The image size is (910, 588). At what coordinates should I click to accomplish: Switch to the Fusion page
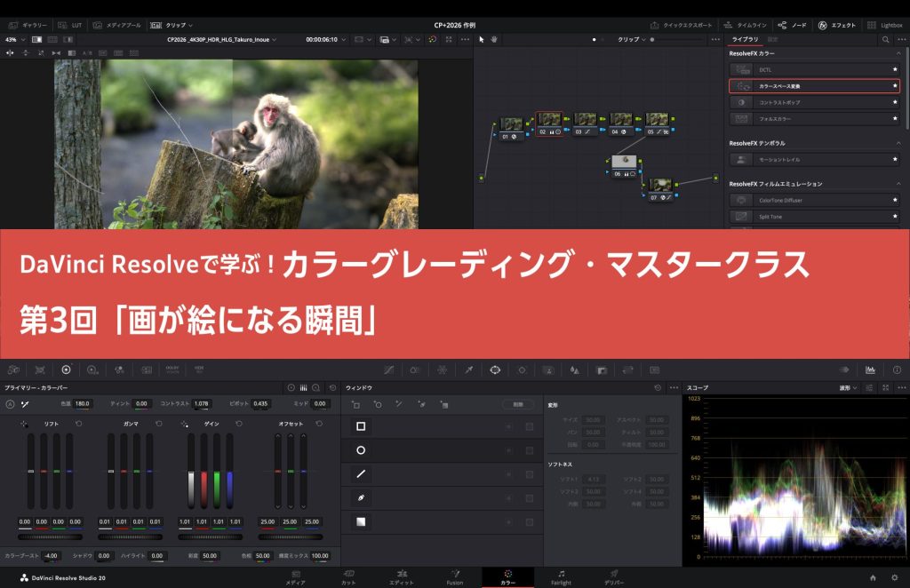click(454, 577)
